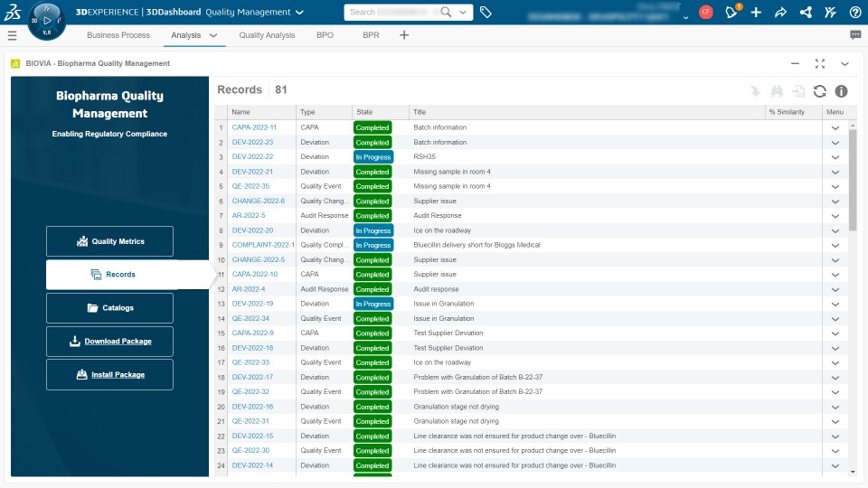Open the social network share icon

click(x=806, y=12)
